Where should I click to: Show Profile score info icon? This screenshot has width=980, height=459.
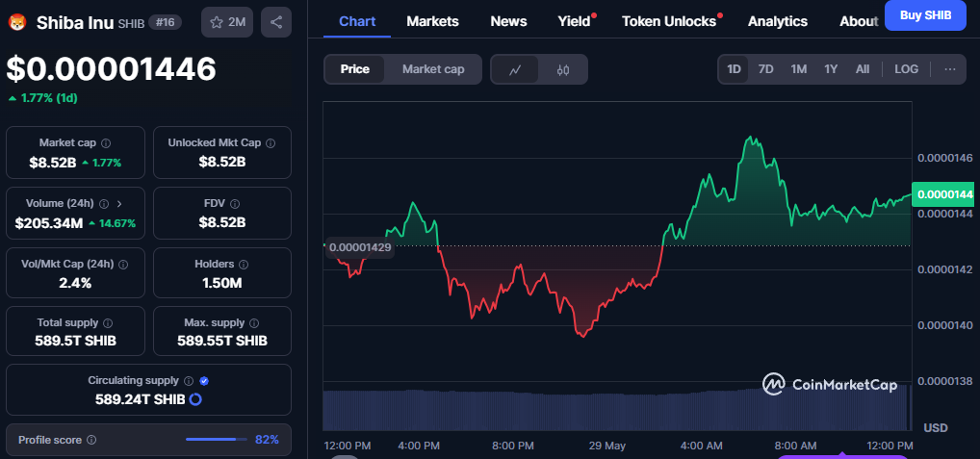coord(91,440)
